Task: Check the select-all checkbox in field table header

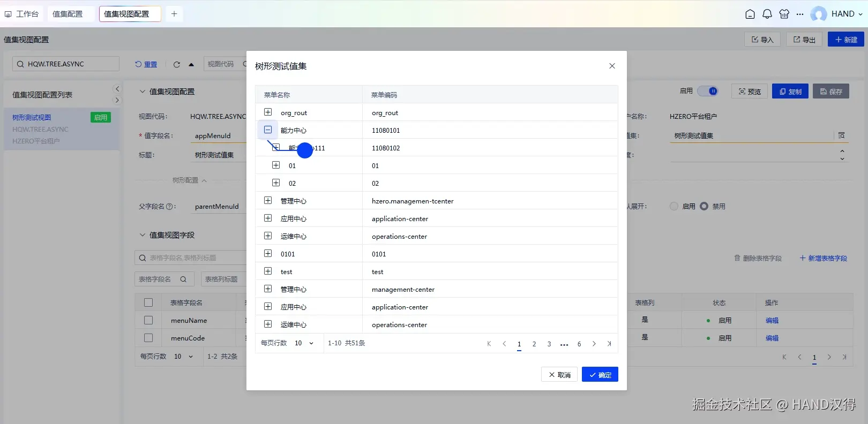Action: tap(148, 302)
